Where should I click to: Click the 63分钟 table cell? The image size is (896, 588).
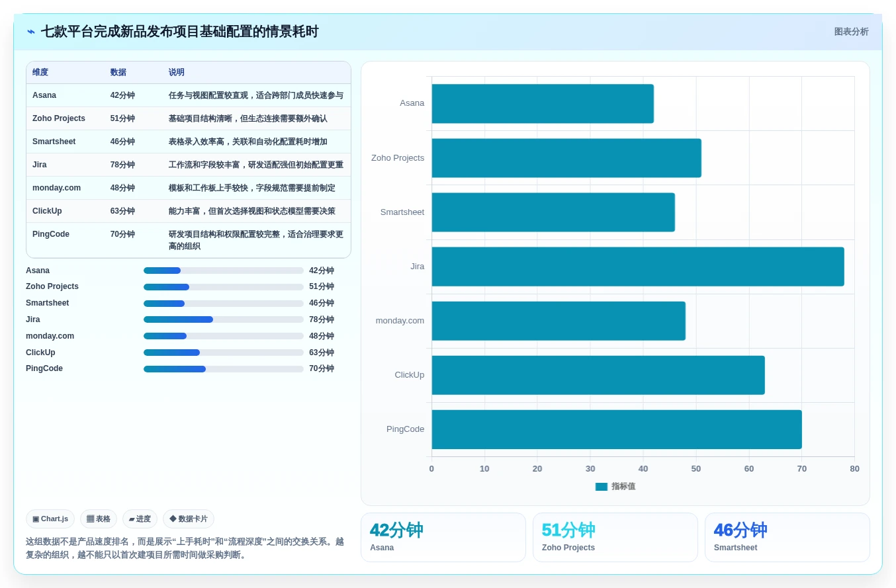(x=122, y=211)
